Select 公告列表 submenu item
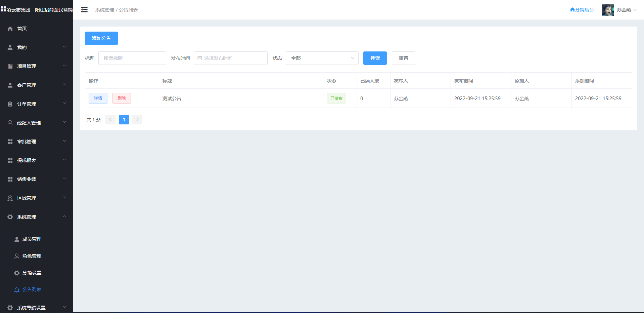This screenshot has width=644, height=313. pyautogui.click(x=37, y=289)
